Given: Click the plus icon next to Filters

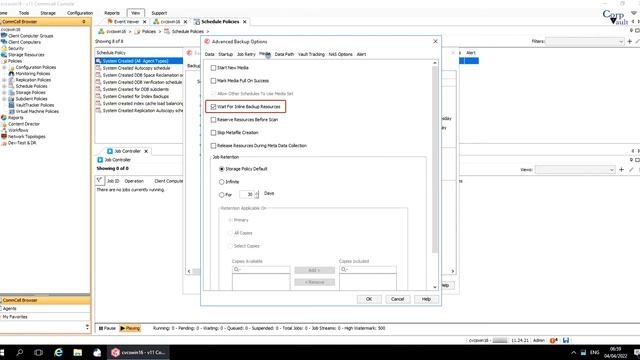Looking at the screenshot, I should pyautogui.click(x=629, y=41).
